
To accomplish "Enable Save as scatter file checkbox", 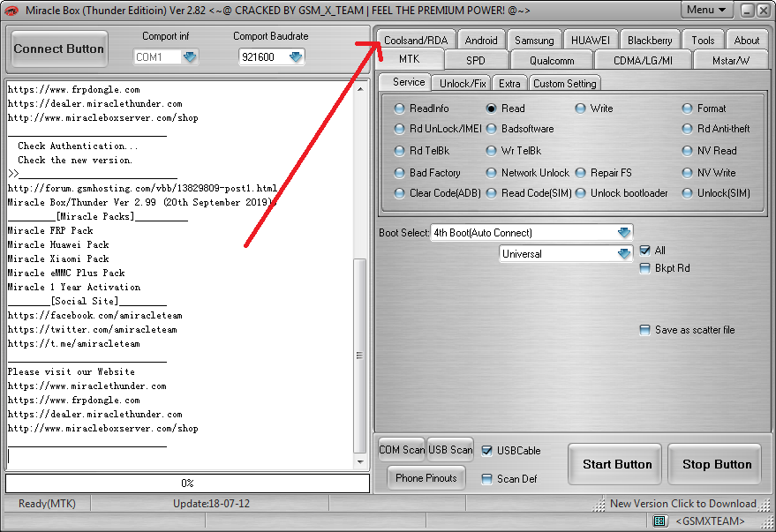I will coord(644,330).
